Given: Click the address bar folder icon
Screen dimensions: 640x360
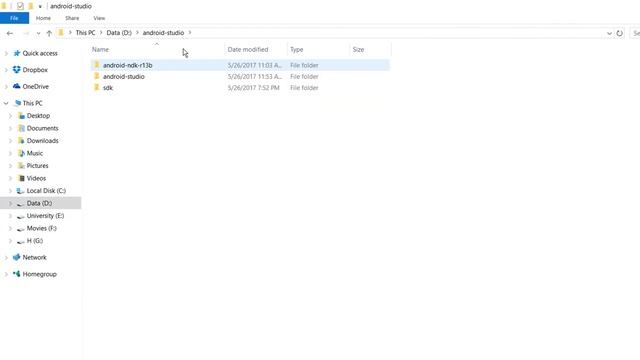Looking at the screenshot, I should tap(61, 33).
